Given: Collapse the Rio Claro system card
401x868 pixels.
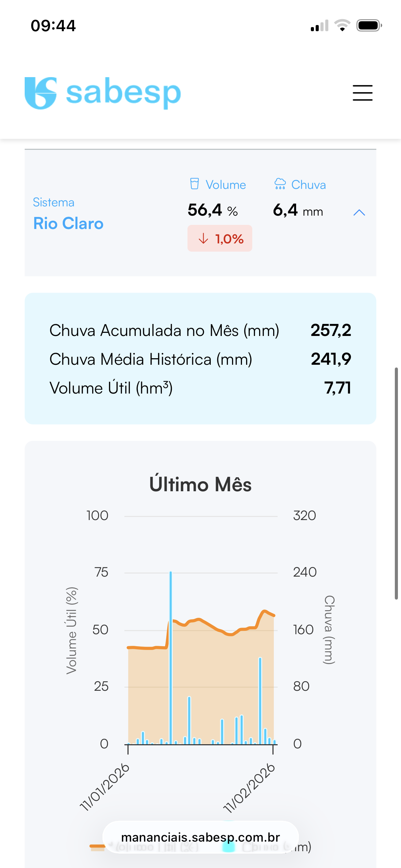Looking at the screenshot, I should 359,213.
